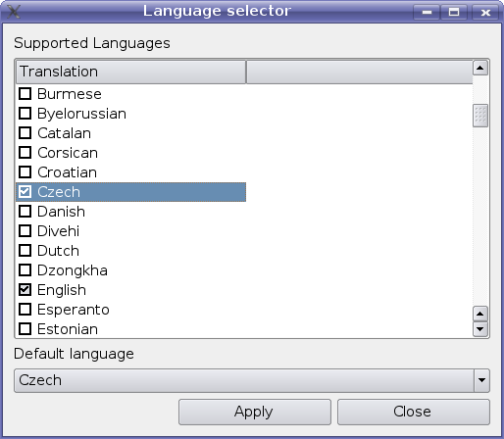Click the Czech default language combo box

252,380
